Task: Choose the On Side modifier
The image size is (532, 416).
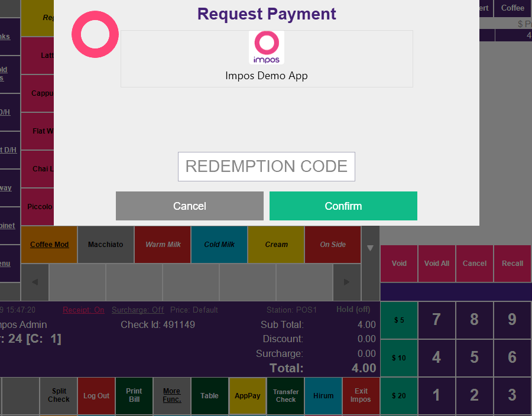Action: [x=333, y=245]
